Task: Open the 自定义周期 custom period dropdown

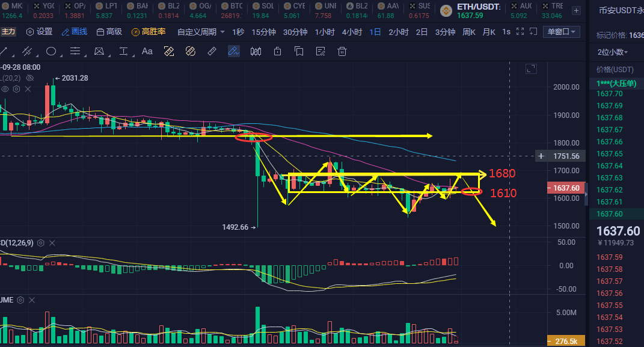Action: click(x=201, y=32)
